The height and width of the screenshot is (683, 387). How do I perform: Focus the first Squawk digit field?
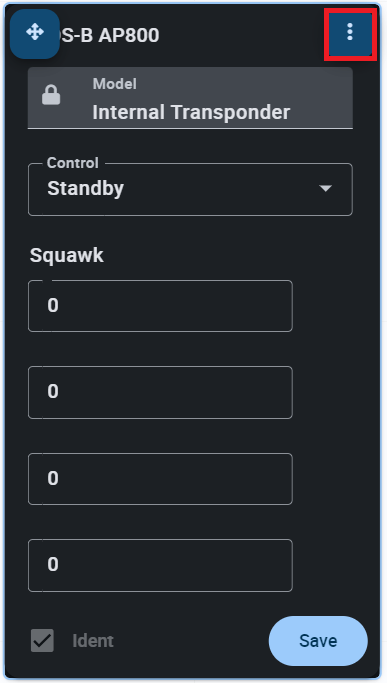pyautogui.click(x=160, y=306)
